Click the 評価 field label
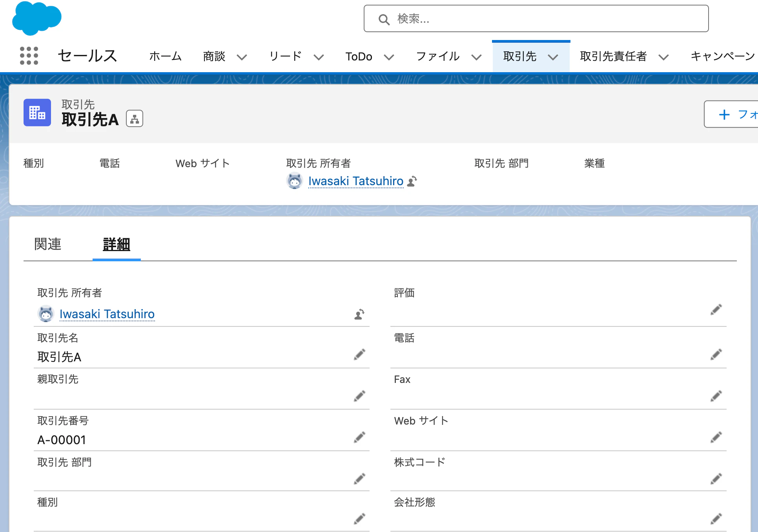 point(404,293)
